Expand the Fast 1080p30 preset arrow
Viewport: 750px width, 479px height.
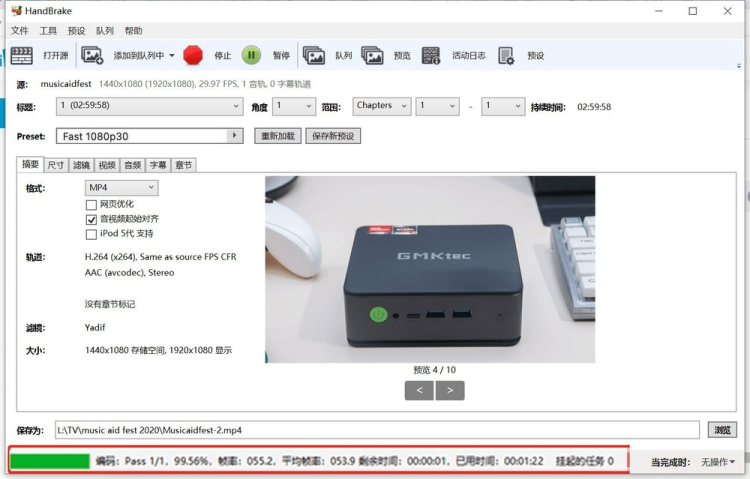(x=234, y=136)
